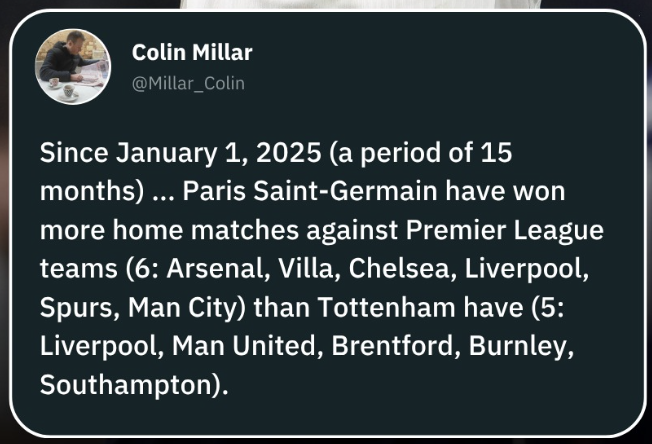Click the word "Since" starting the tweet
The height and width of the screenshot is (444, 652).
pos(72,155)
